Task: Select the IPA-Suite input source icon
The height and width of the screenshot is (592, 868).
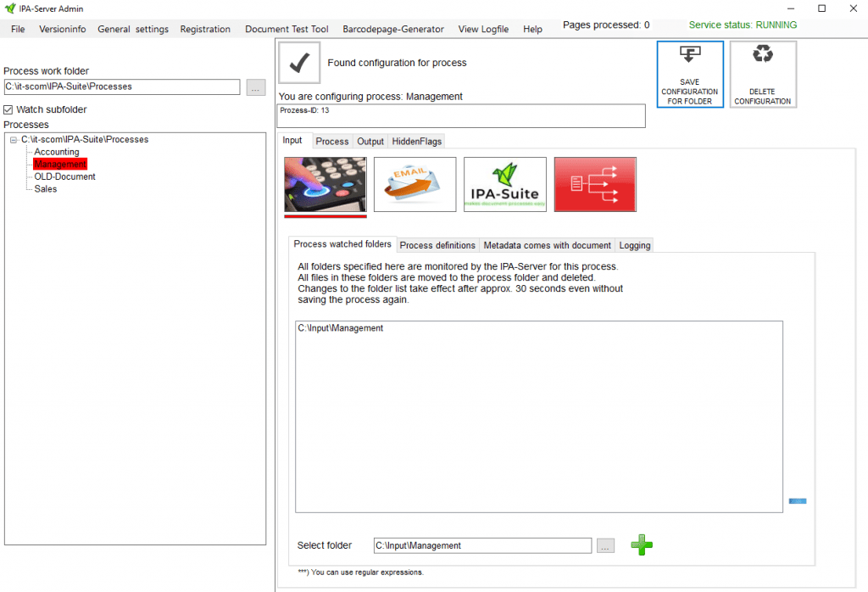Action: (x=504, y=184)
